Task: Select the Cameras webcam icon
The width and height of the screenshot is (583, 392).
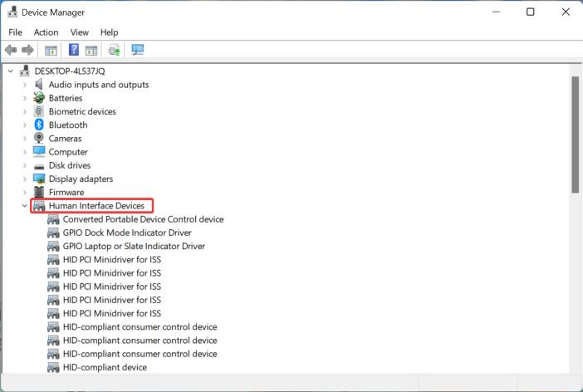Action: pyautogui.click(x=39, y=138)
